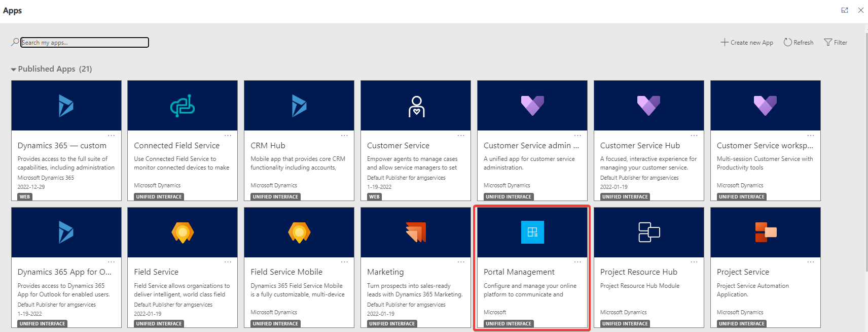
Task: Click Project Service Automation Application description
Action: [753, 290]
